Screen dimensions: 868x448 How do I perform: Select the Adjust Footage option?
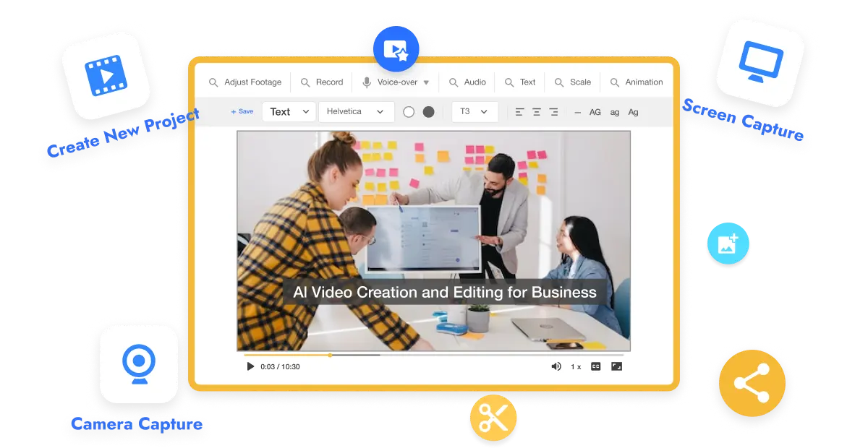pos(244,82)
